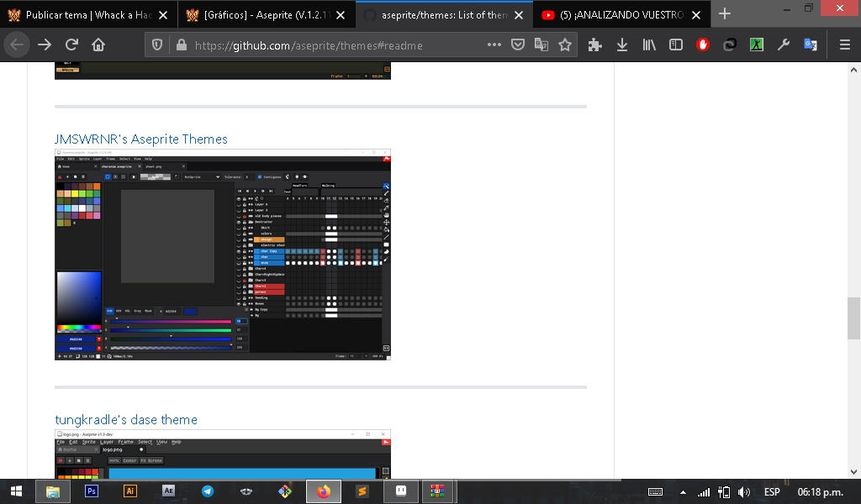This screenshot has height=504, width=861.
Task: Reload the current page
Action: [x=71, y=45]
